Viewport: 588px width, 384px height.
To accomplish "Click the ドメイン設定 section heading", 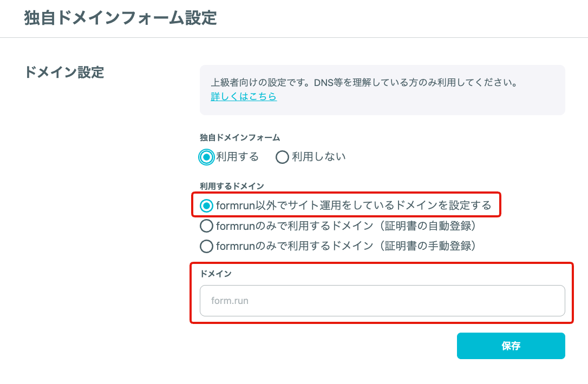I will (64, 72).
